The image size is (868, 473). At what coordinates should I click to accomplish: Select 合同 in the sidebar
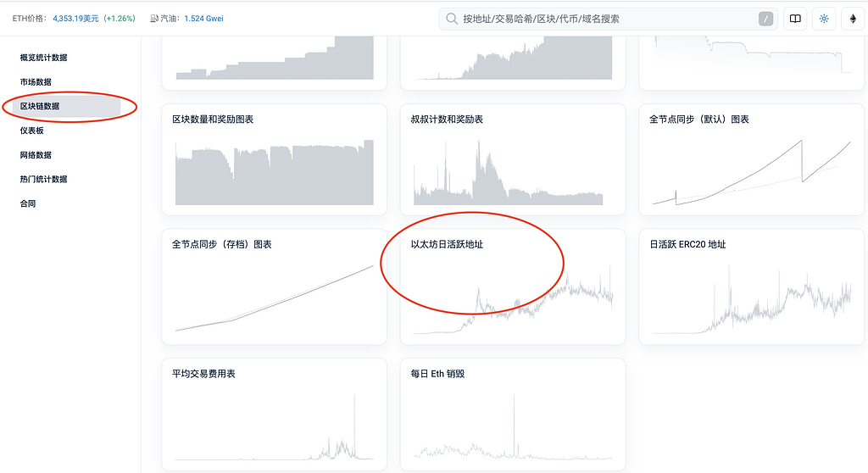point(28,203)
